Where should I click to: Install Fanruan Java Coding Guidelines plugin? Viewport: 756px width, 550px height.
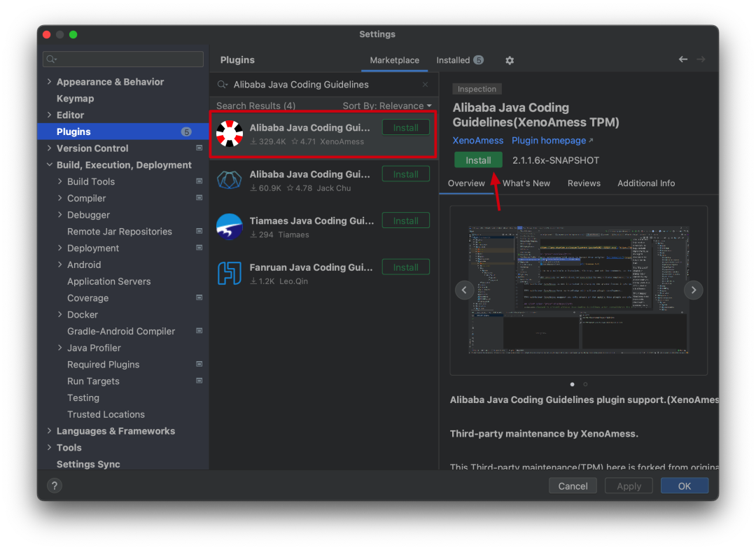pyautogui.click(x=405, y=267)
